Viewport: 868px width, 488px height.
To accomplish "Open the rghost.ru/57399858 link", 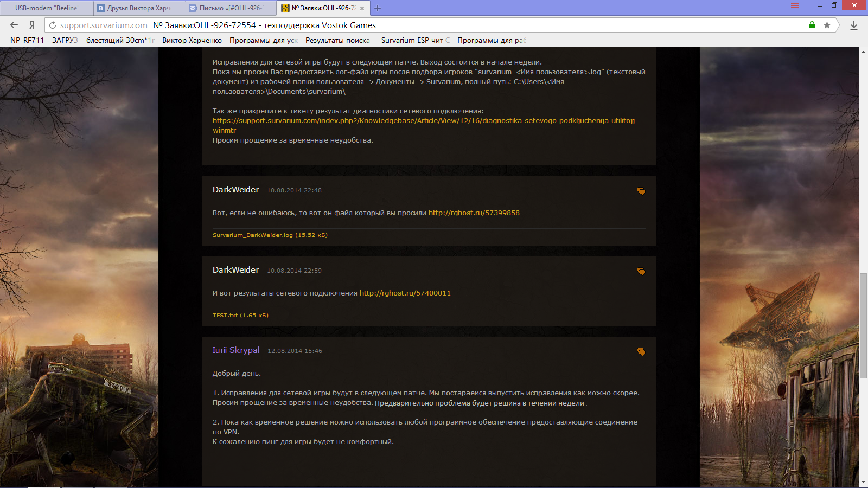I will 474,213.
